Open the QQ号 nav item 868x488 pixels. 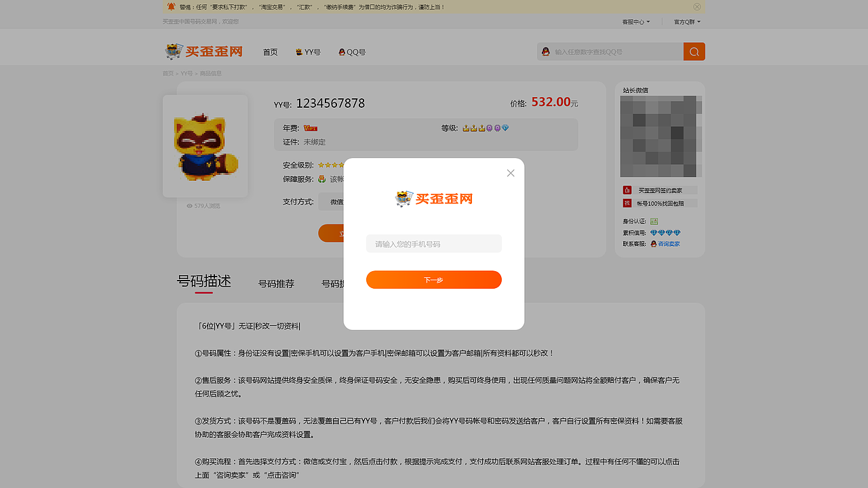(x=352, y=52)
